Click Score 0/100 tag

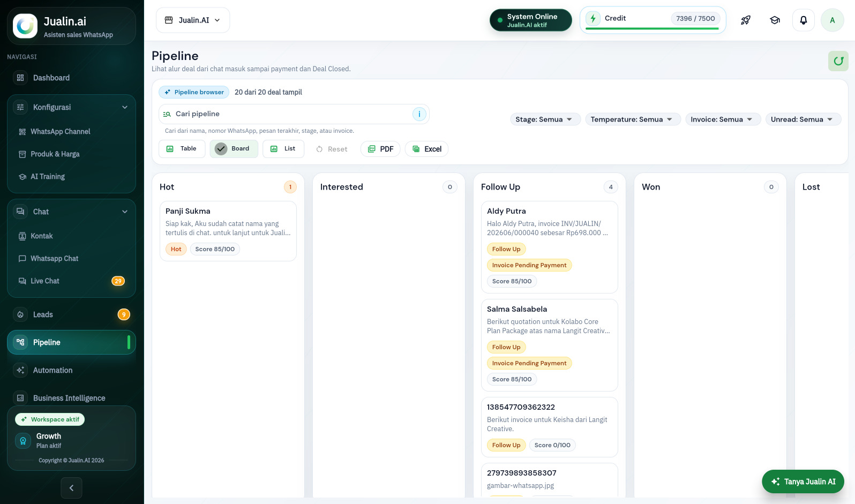552,445
